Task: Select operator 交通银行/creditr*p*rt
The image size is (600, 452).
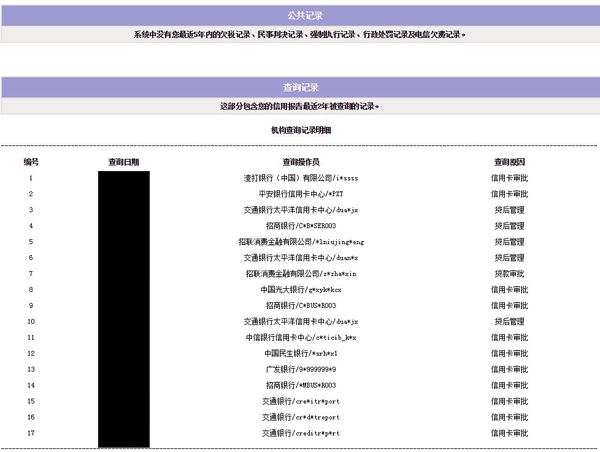Action: click(301, 433)
